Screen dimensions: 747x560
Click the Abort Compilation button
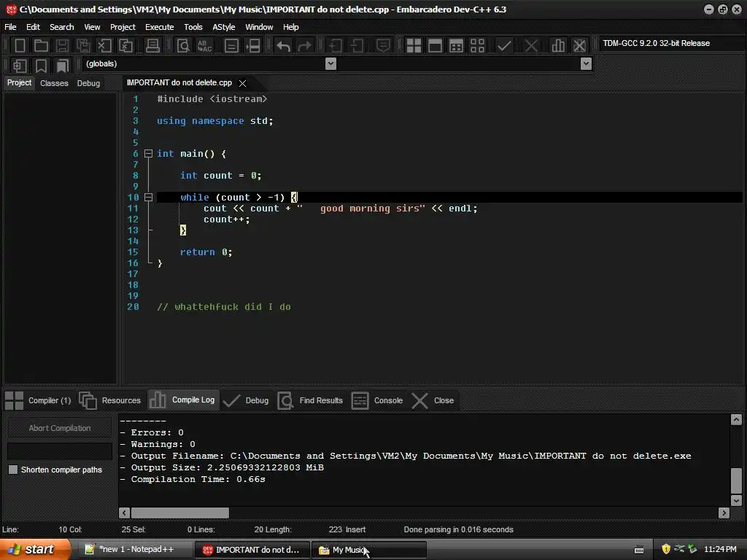point(60,428)
